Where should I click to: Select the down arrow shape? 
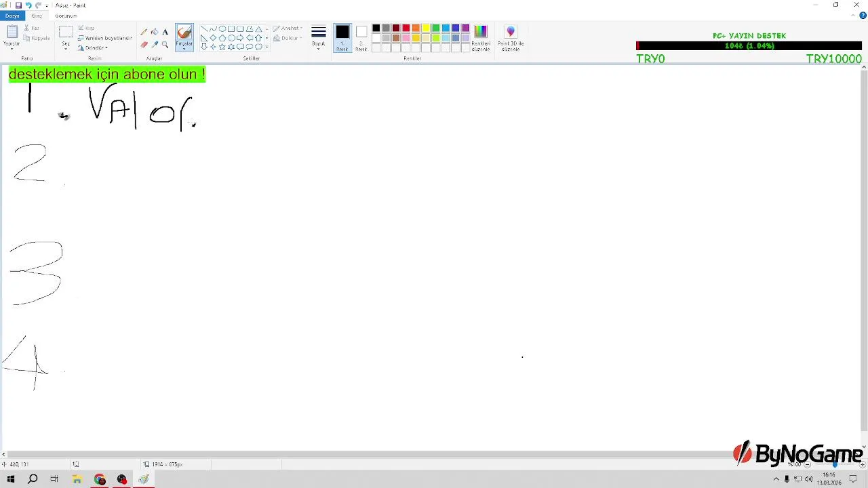[x=203, y=47]
